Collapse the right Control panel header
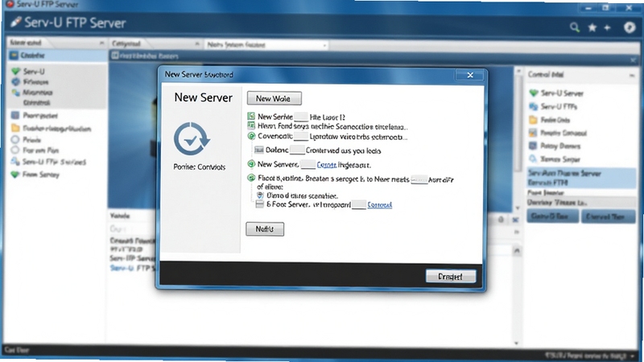 pos(632,75)
